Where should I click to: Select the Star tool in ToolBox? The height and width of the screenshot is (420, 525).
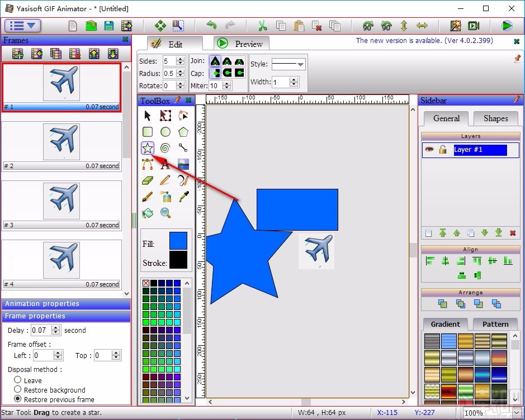(x=148, y=148)
